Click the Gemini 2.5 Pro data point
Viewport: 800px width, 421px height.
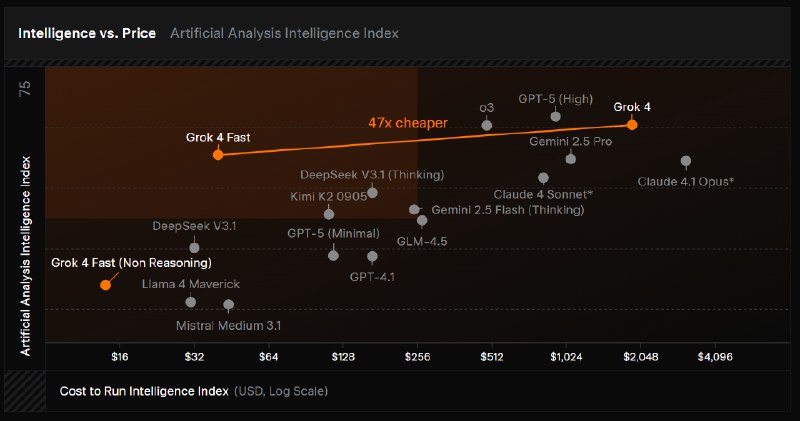click(x=570, y=159)
